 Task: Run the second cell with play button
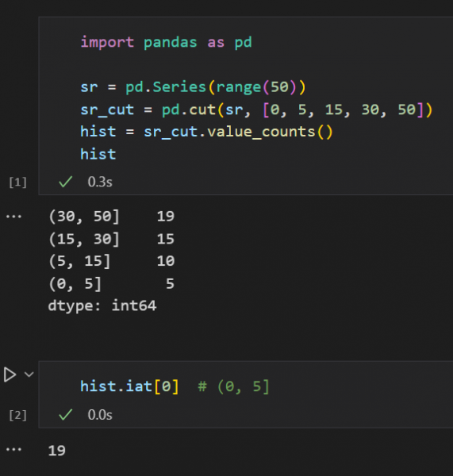click(x=10, y=374)
